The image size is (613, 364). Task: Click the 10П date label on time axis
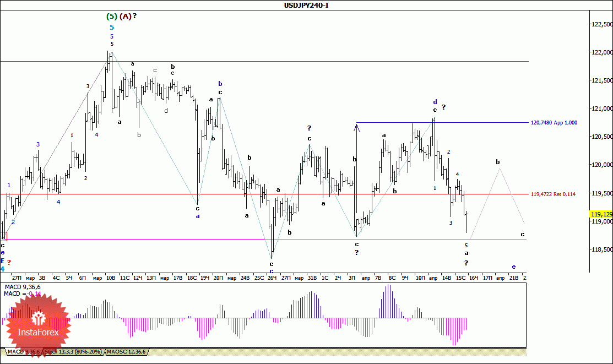click(420, 278)
